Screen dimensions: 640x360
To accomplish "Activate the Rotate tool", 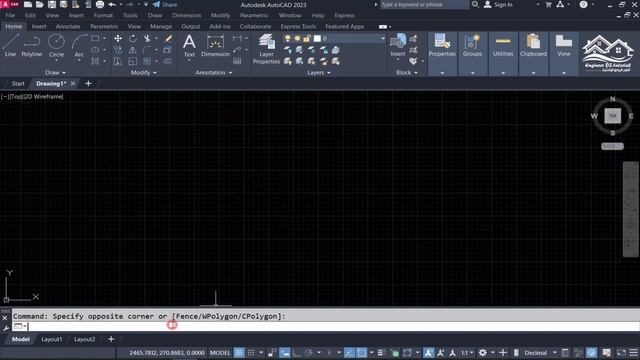I will tap(133, 38).
